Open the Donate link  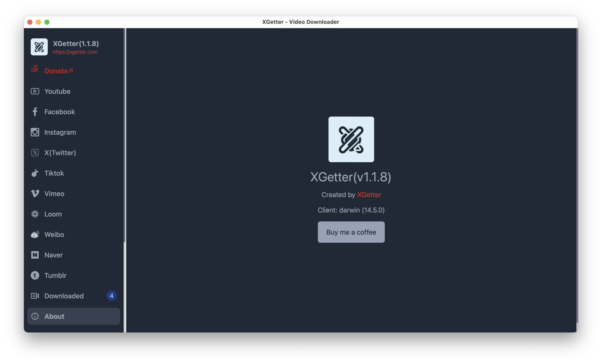pyautogui.click(x=59, y=71)
